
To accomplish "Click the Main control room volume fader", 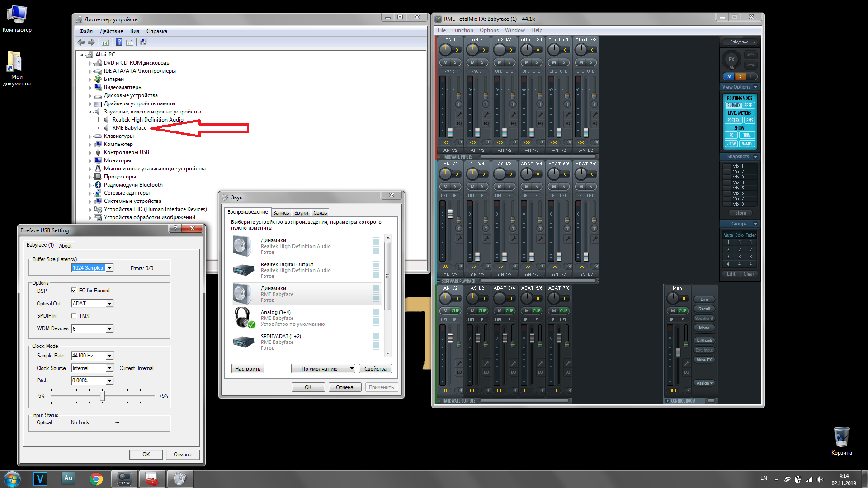I will tap(678, 352).
